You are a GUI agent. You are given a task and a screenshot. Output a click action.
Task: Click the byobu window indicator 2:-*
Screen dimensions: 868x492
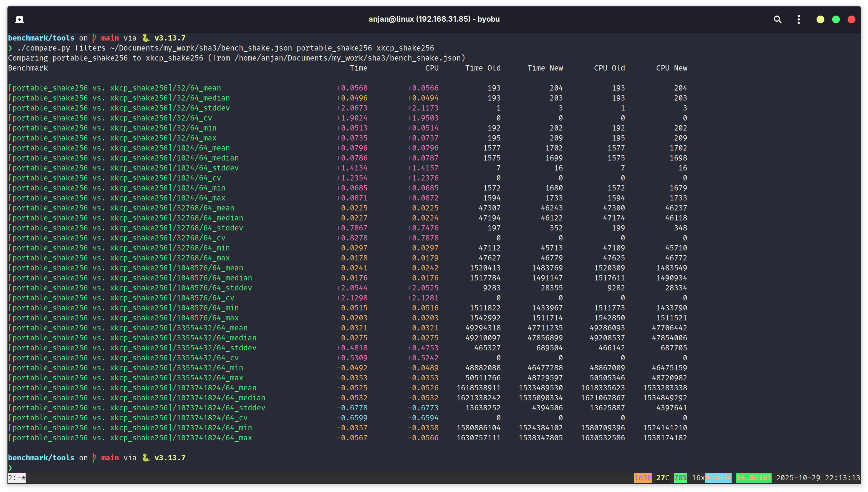tap(17, 478)
